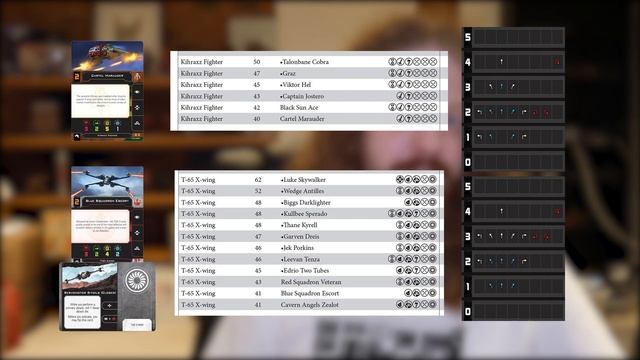This screenshot has width=640, height=360.
Task: Click the Kihraxz Fighter label in the Graz row
Action: coord(202,73)
